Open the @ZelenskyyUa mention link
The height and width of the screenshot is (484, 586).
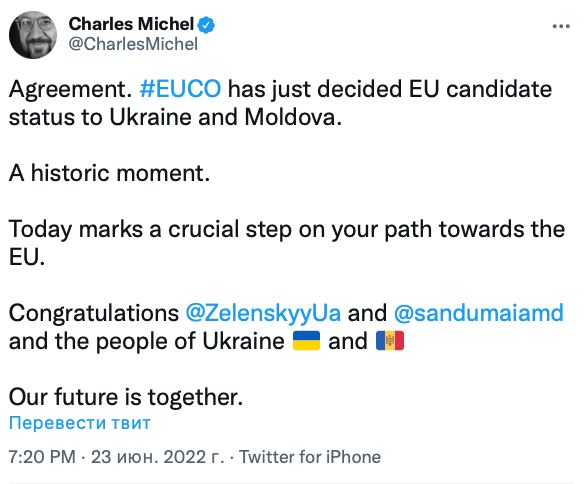[263, 313]
